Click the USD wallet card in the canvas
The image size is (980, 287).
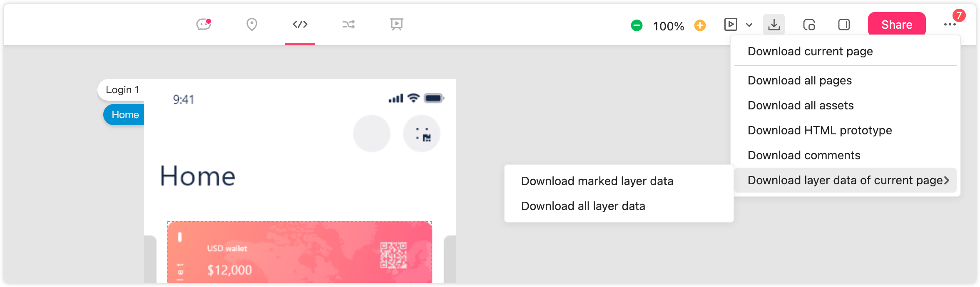point(300,253)
